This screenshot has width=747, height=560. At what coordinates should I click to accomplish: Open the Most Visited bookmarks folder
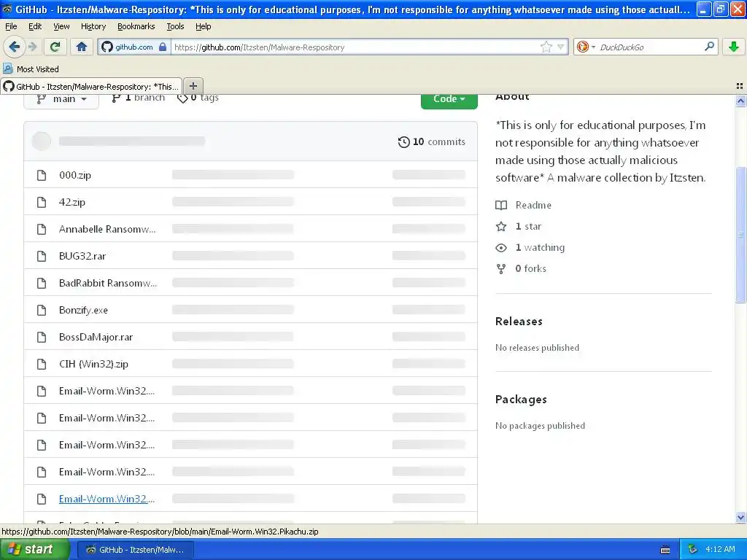coord(31,69)
